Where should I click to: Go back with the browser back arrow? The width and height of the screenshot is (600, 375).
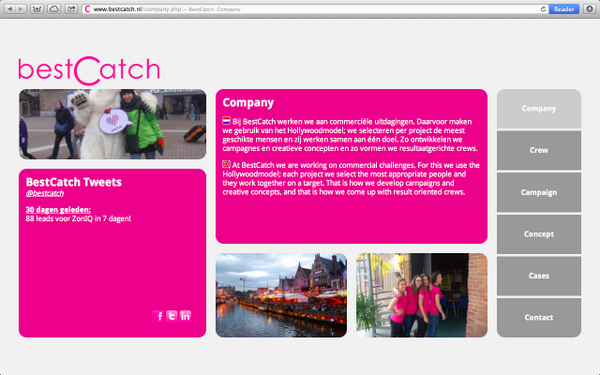pyautogui.click(x=10, y=9)
